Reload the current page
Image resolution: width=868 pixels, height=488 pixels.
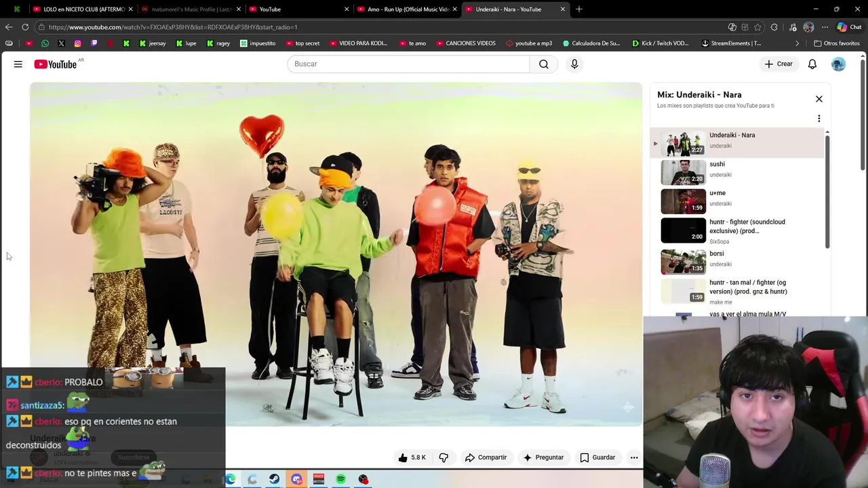[x=25, y=27]
